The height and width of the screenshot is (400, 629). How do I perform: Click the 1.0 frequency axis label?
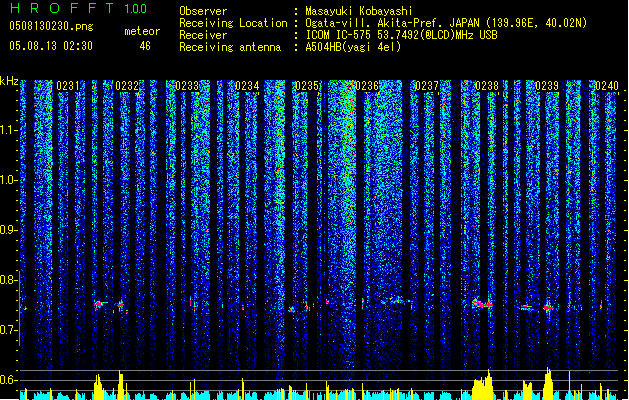(x=8, y=180)
